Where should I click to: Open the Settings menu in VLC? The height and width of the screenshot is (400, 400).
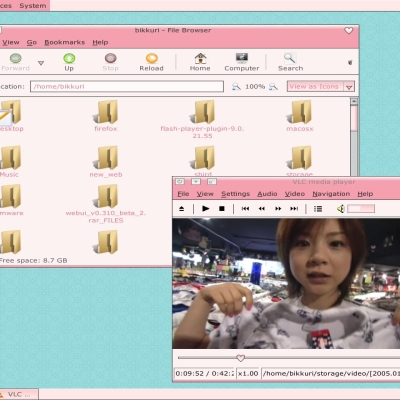[235, 194]
